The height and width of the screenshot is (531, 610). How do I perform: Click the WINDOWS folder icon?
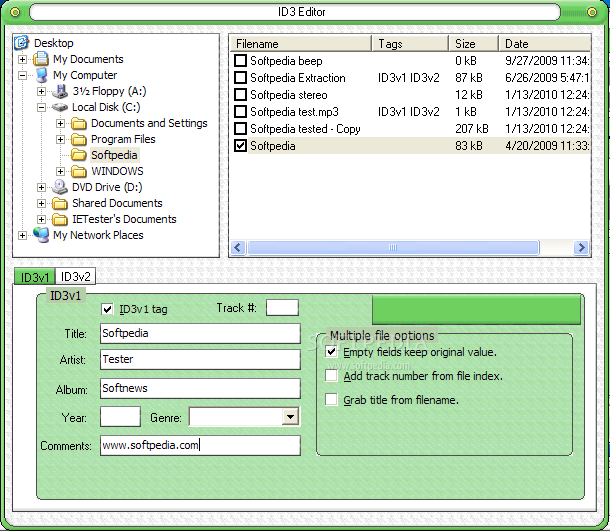tap(79, 171)
